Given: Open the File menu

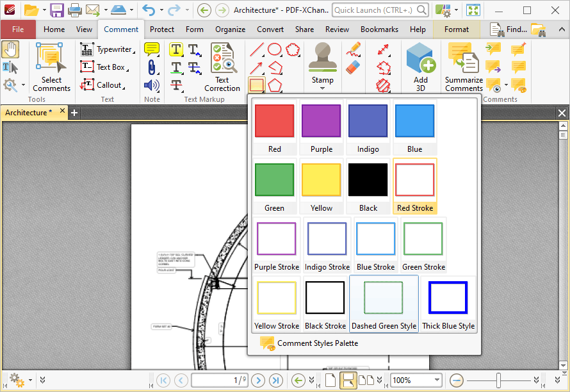Looking at the screenshot, I should (18, 29).
